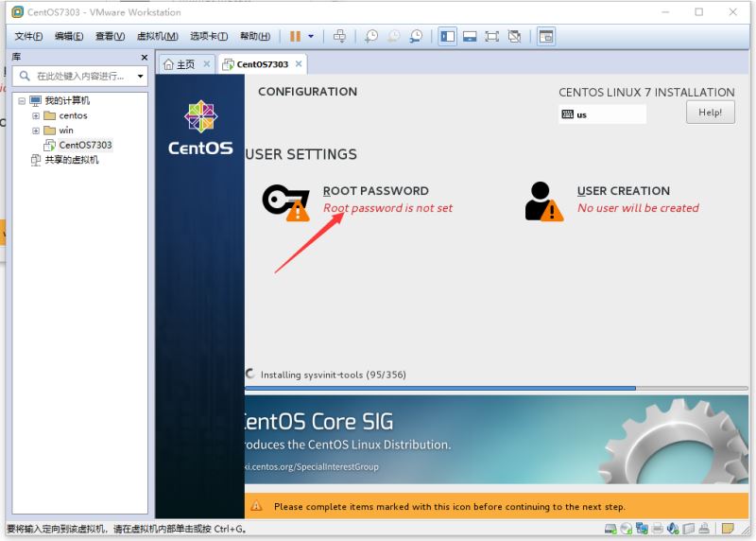756x541 pixels.
Task: Open the 虚拟机(M) menu
Action: pos(157,36)
